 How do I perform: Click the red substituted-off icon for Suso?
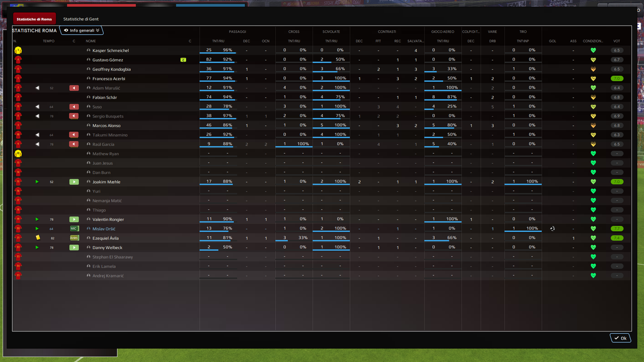(74, 107)
